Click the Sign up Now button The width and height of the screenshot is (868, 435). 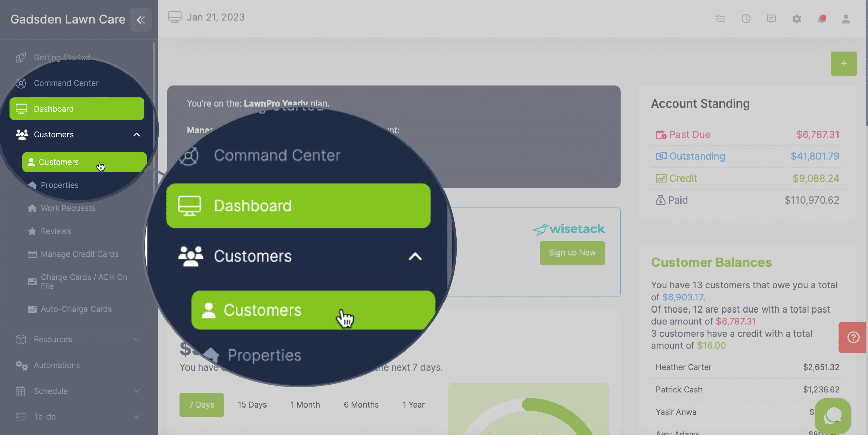[x=572, y=253]
